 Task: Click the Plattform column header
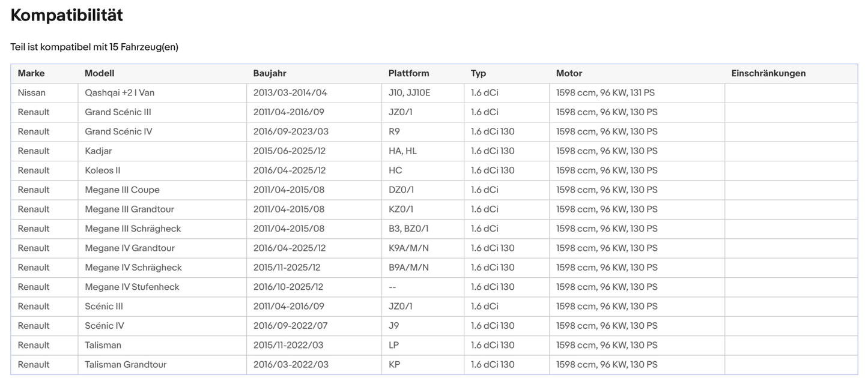pos(408,73)
